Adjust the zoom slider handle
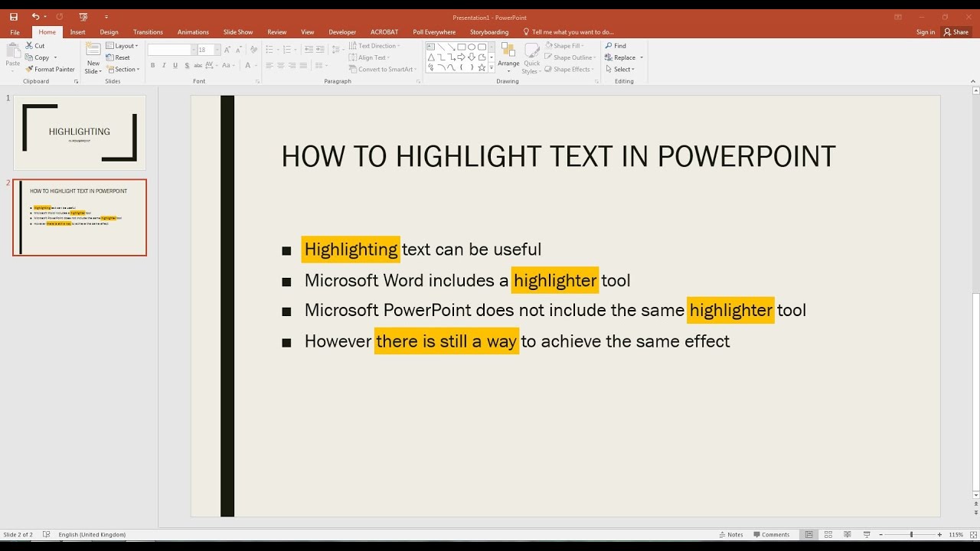 911,535
